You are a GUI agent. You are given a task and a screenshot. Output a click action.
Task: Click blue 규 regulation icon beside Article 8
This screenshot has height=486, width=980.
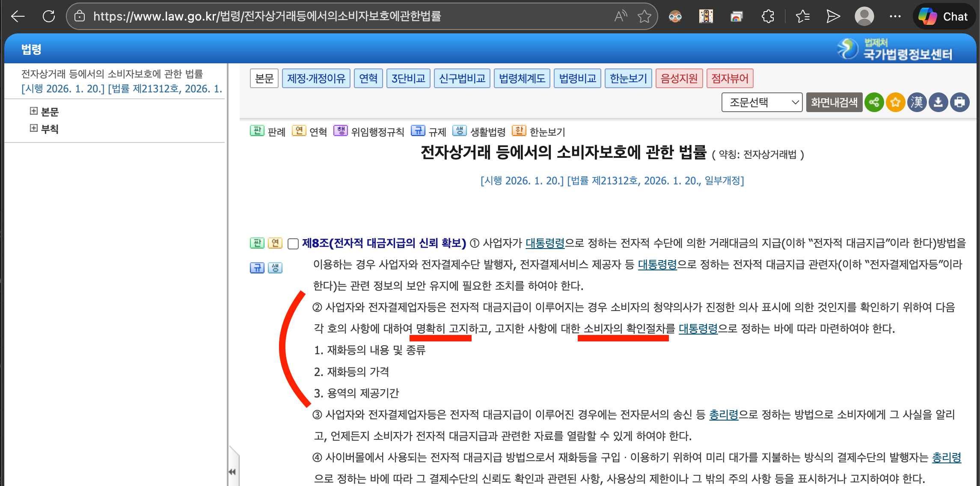point(257,268)
